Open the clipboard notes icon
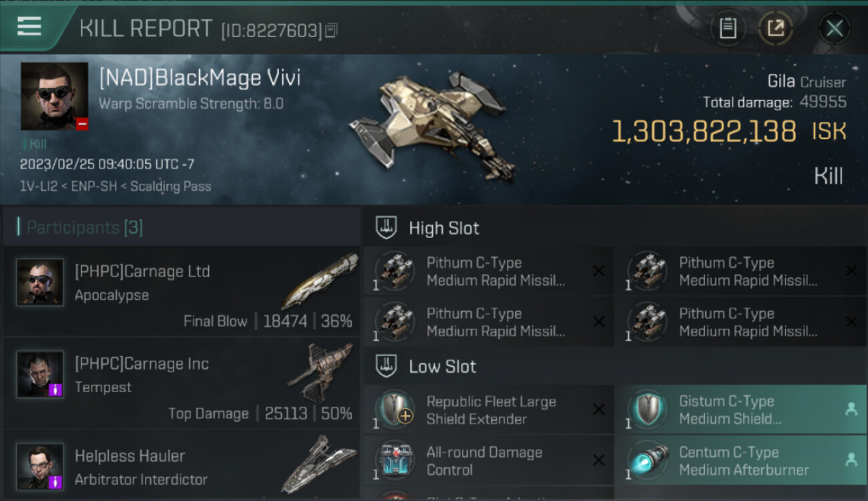868x501 pixels. 728,29
